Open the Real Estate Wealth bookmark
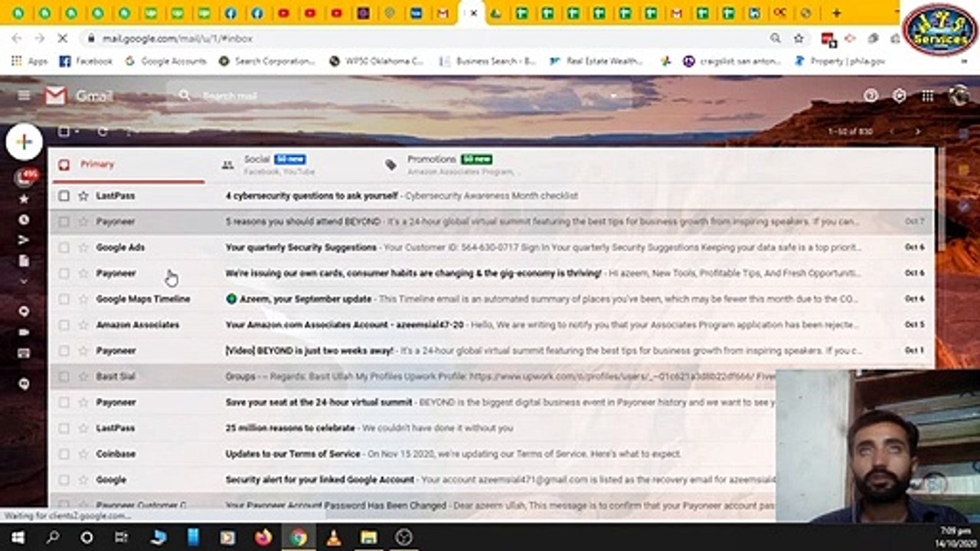This screenshot has height=551, width=980. click(596, 61)
